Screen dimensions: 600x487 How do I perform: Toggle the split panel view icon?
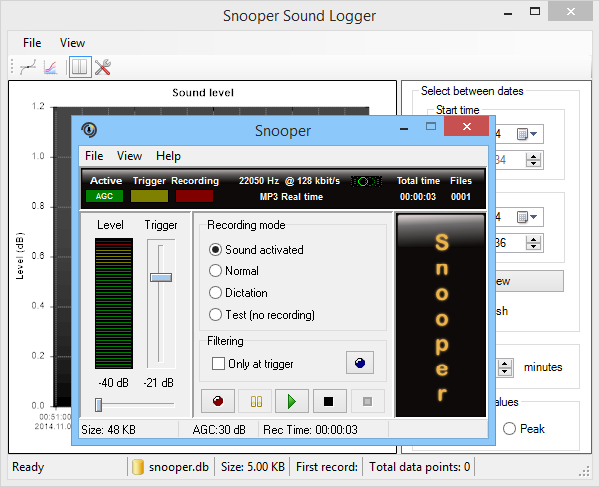pos(78,68)
